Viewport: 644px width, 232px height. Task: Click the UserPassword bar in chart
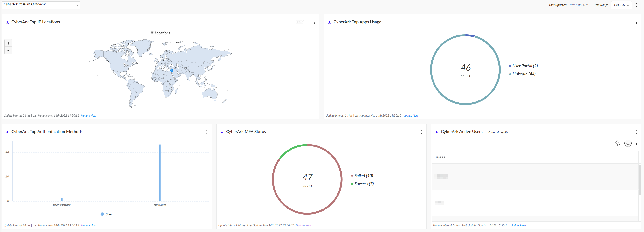coord(62,199)
